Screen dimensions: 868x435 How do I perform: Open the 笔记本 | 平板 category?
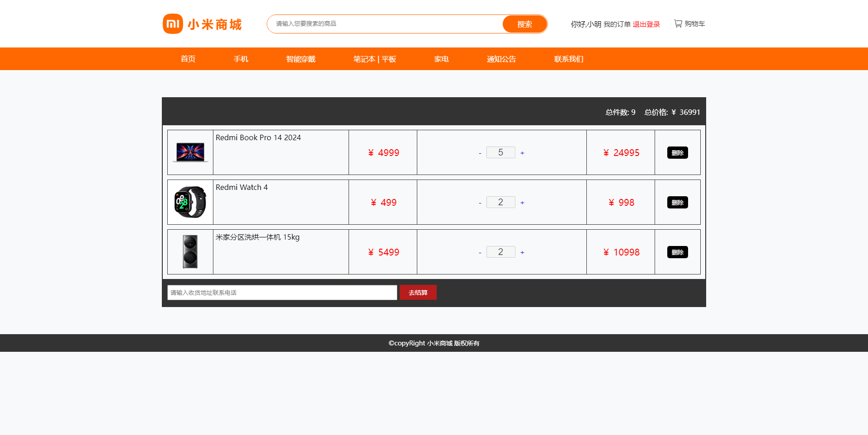tap(375, 59)
